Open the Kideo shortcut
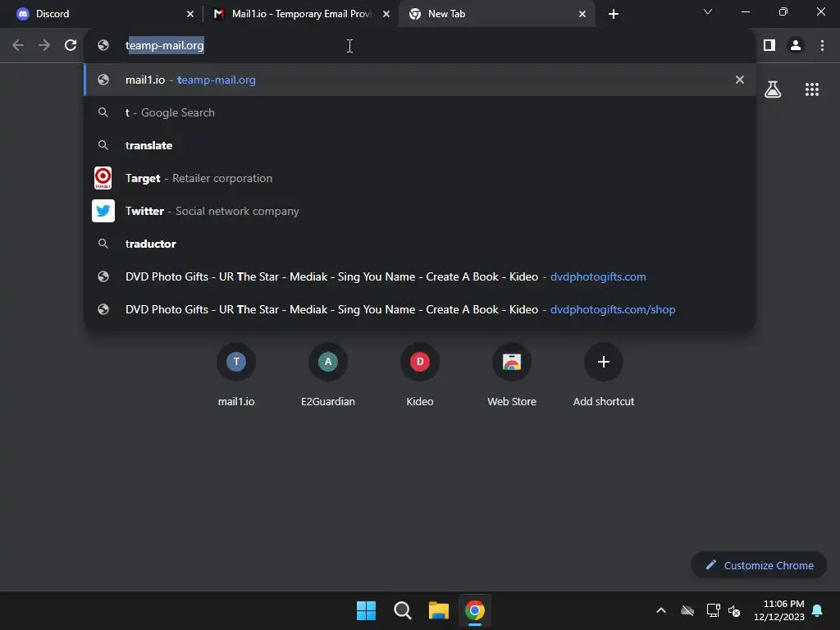 coord(420,375)
